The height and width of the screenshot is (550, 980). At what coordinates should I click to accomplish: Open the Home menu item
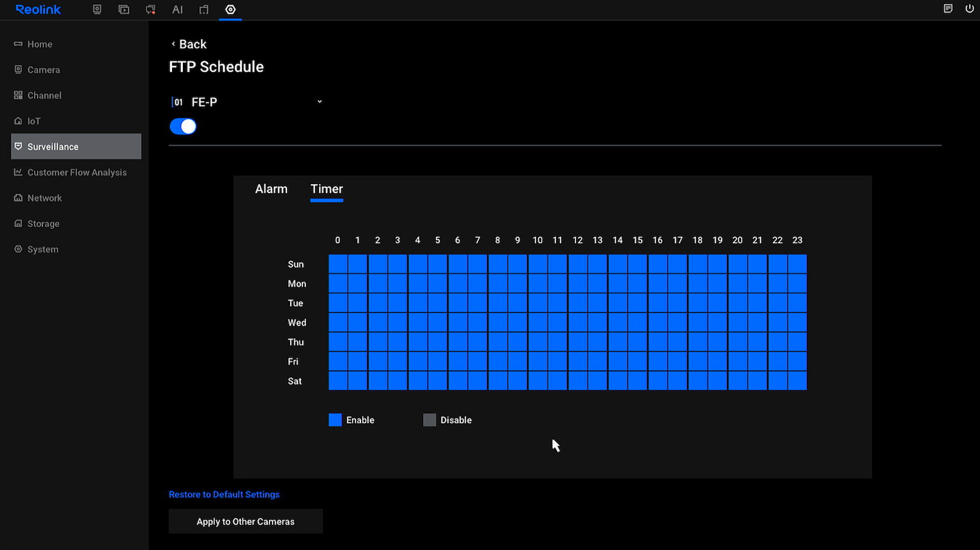point(76,44)
